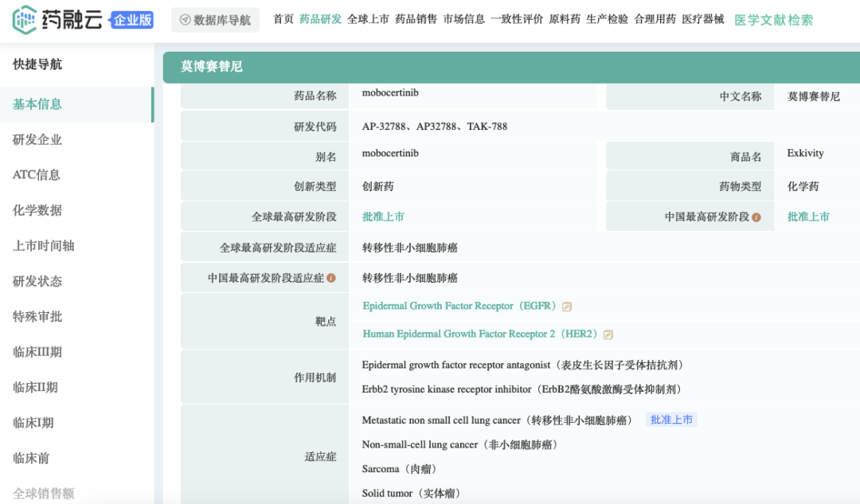860x504 pixels.
Task: Select 基本信息 in quick navigation
Action: [76, 104]
